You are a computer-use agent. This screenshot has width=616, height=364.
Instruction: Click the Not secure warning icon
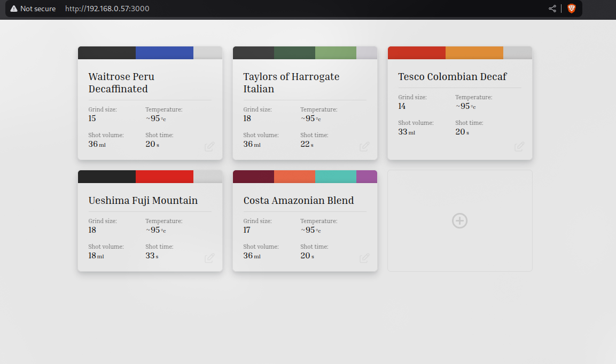(14, 9)
